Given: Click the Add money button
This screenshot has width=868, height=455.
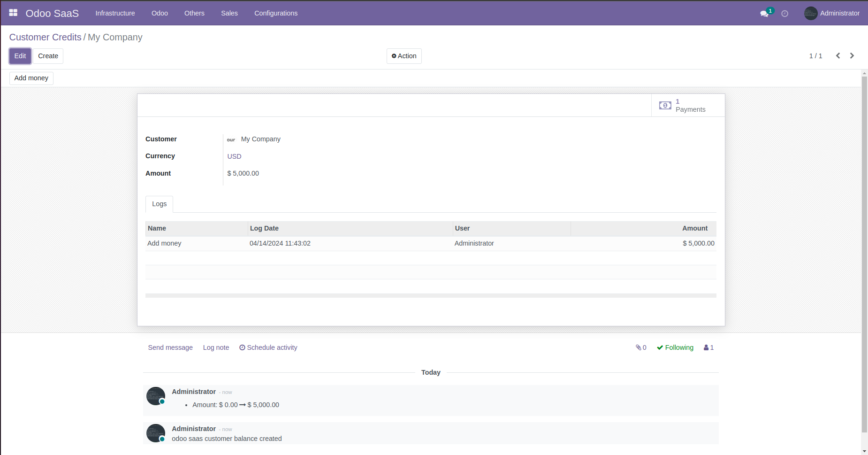Looking at the screenshot, I should (x=31, y=78).
